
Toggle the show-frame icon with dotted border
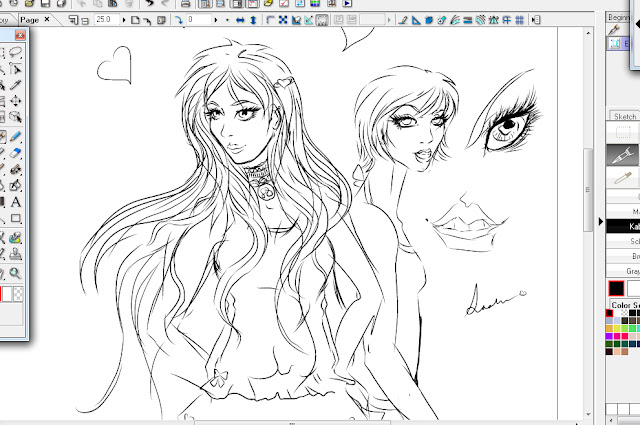tap(322, 20)
